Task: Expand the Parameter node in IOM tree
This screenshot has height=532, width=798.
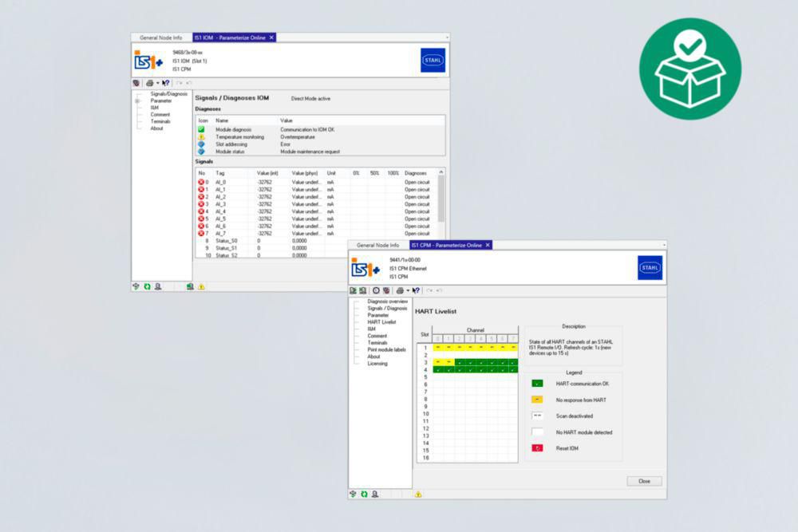Action: pyautogui.click(x=137, y=100)
